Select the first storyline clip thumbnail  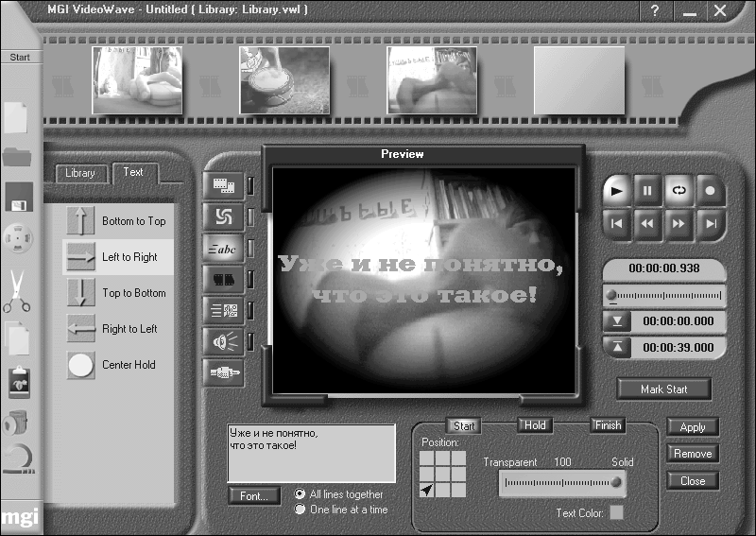point(137,80)
